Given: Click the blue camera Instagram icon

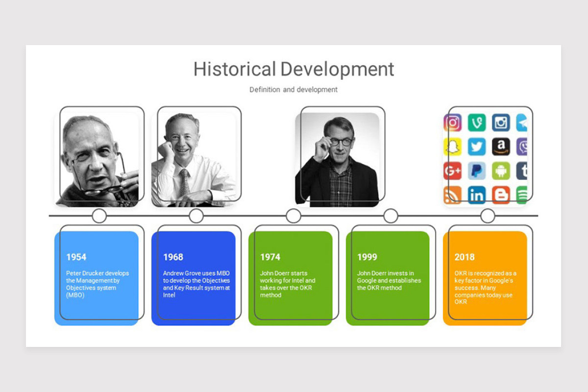Looking at the screenshot, I should tap(501, 122).
